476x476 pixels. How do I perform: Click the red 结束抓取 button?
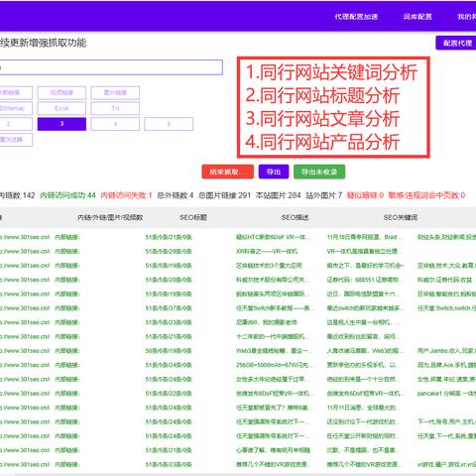228,172
